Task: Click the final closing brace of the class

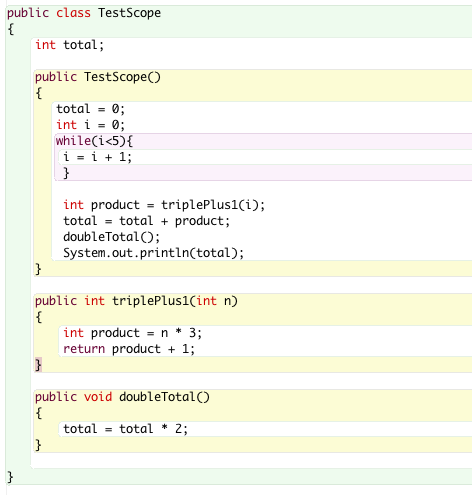Action: click(10, 477)
